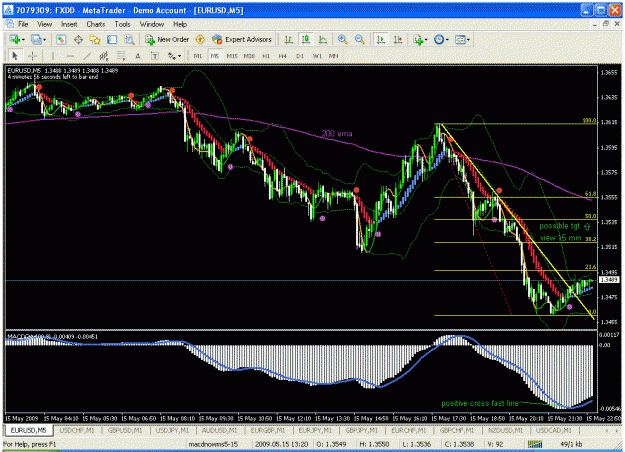Select the Fibonacci retracement tool
Image resolution: width=625 pixels, height=452 pixels.
tap(121, 56)
